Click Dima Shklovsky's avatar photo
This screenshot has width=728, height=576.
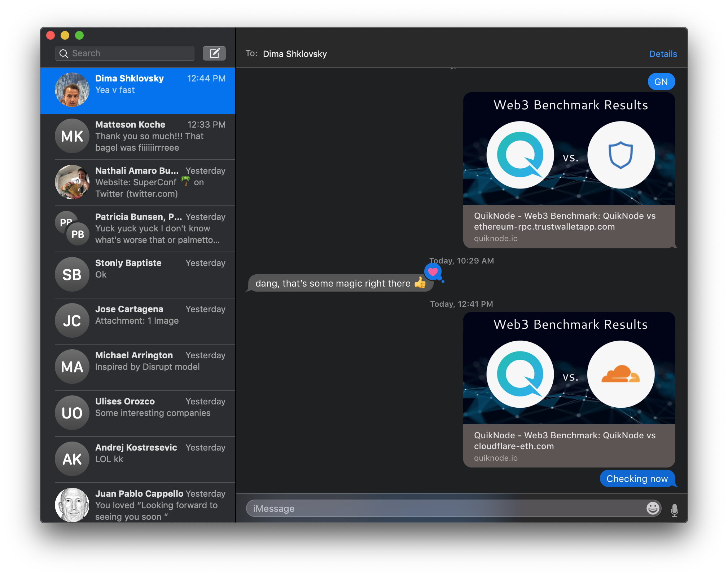[x=72, y=90]
